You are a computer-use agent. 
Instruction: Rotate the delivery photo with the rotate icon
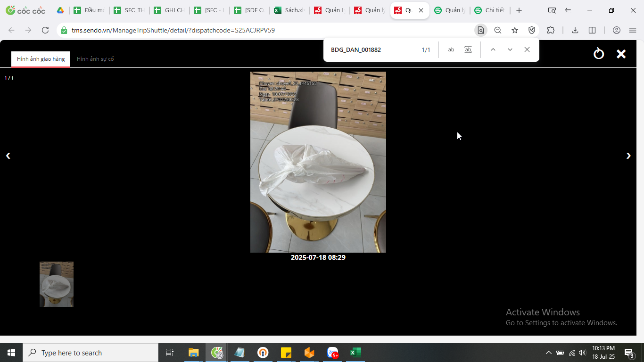(599, 54)
